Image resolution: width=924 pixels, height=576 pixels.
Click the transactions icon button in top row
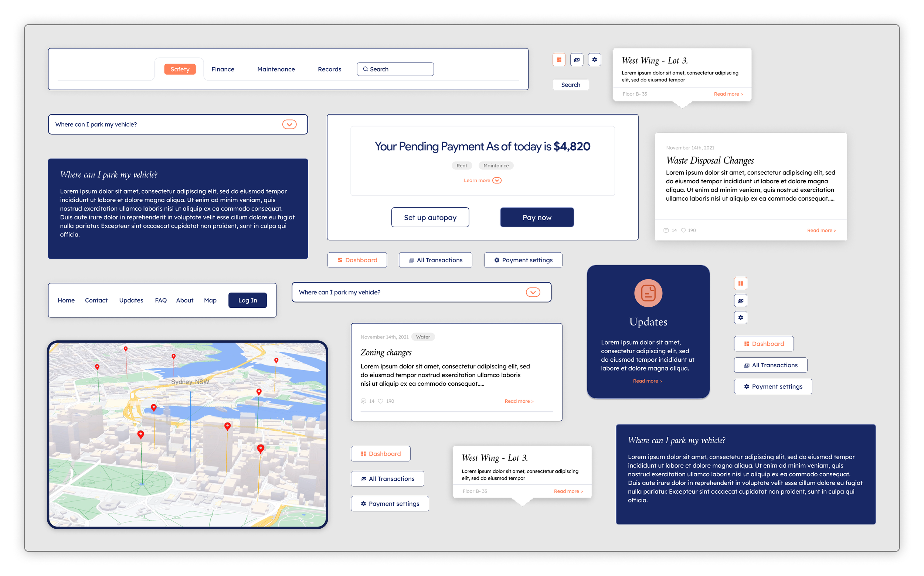[577, 60]
